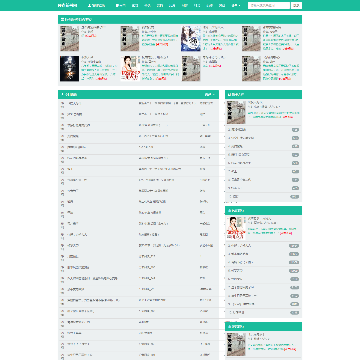Click the category tag icon of the first update row

62,104
